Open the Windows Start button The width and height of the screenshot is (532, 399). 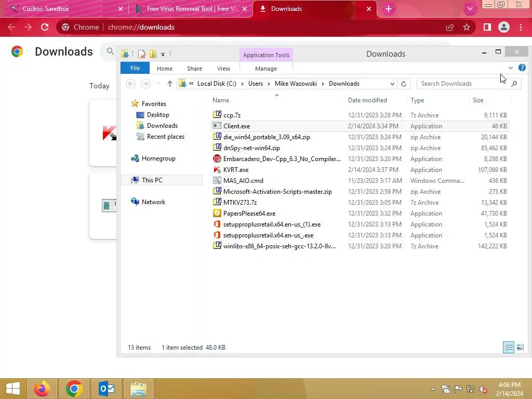[x=13, y=389]
